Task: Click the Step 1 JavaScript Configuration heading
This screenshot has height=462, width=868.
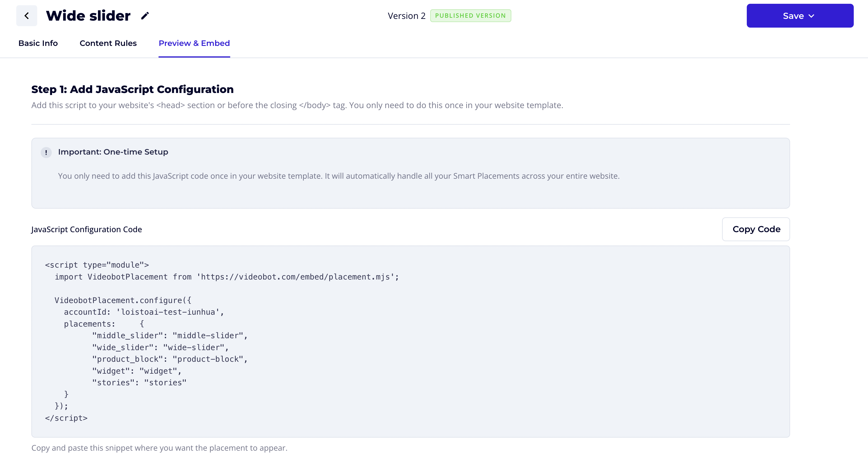Action: coord(133,89)
